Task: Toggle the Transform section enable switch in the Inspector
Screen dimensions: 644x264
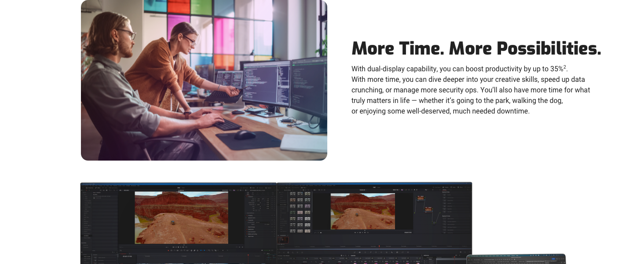Action: (x=246, y=197)
